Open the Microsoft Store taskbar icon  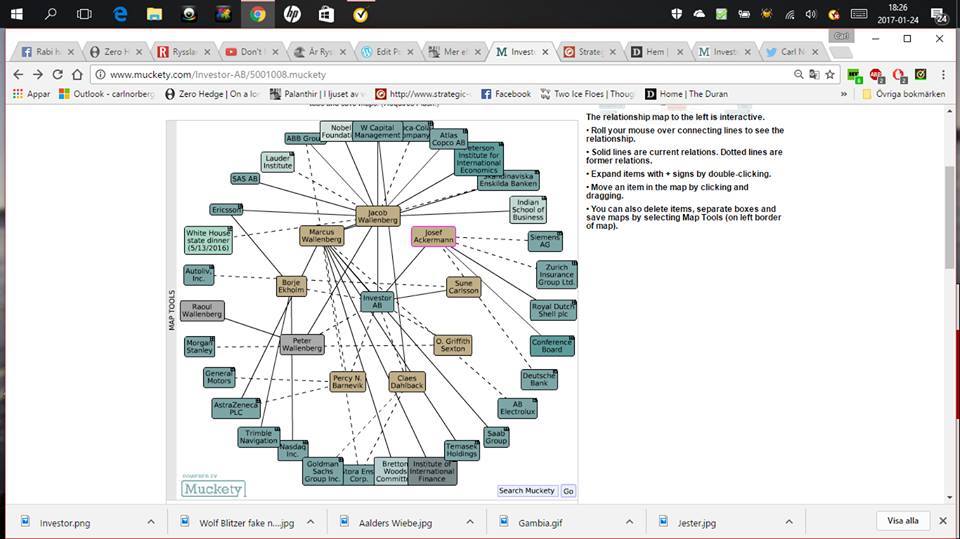click(326, 14)
